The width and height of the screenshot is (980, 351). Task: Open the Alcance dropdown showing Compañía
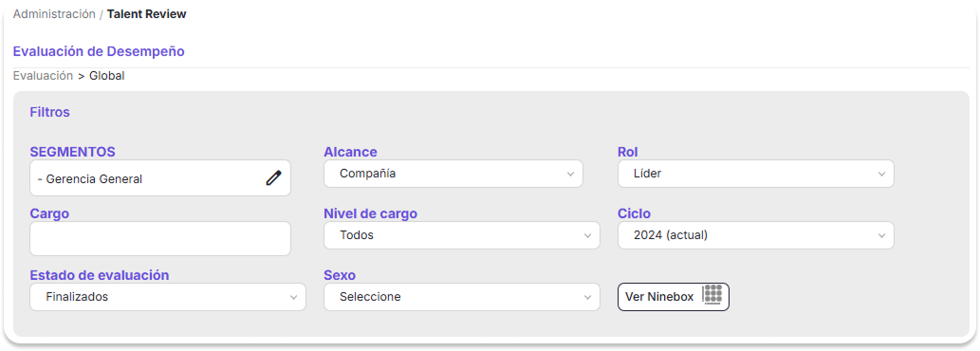point(453,174)
